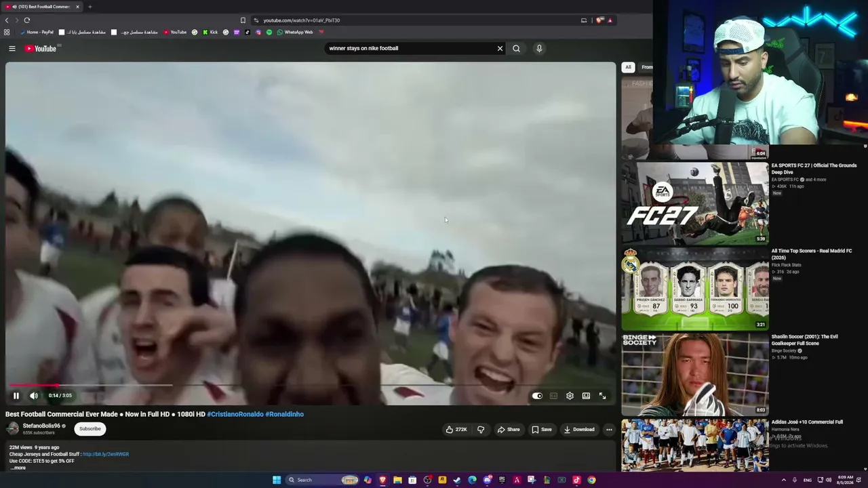Open the Kick bookmark

210,32
